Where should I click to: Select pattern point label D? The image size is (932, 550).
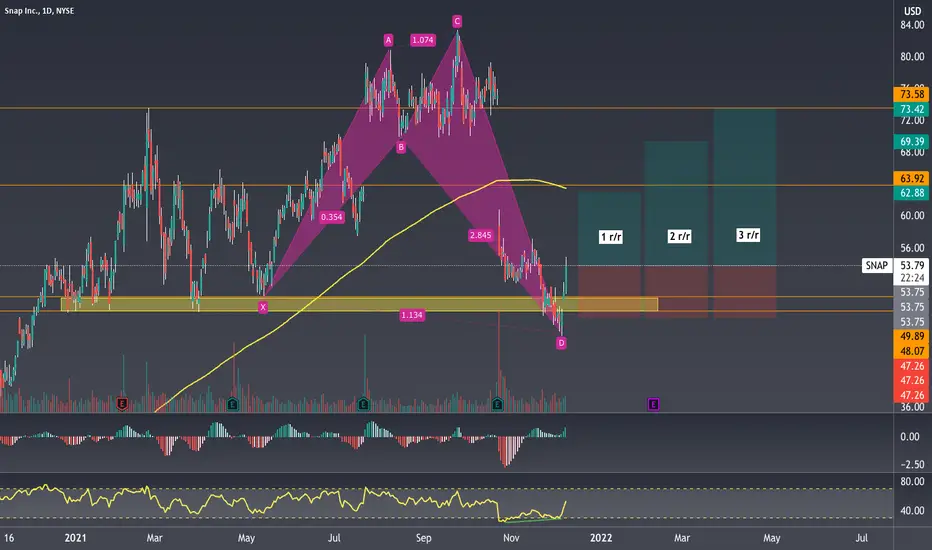[x=561, y=342]
